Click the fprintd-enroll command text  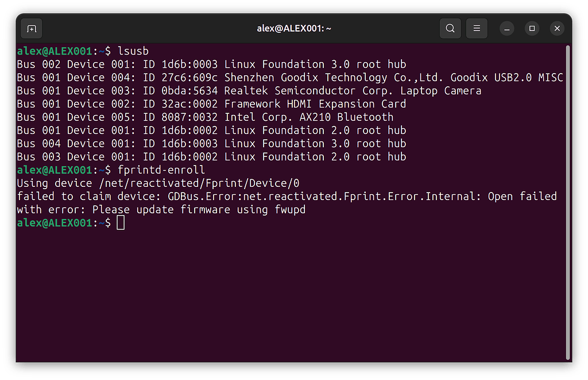point(162,170)
